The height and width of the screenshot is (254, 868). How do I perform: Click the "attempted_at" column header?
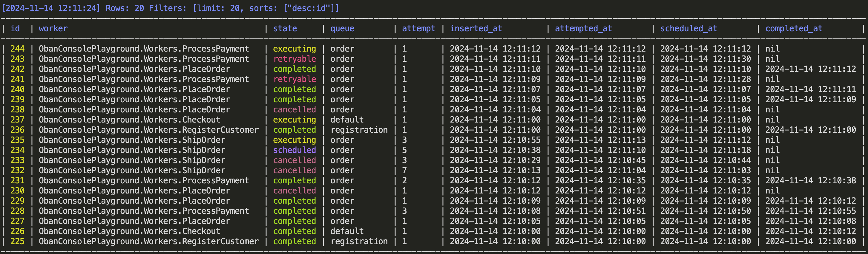583,29
